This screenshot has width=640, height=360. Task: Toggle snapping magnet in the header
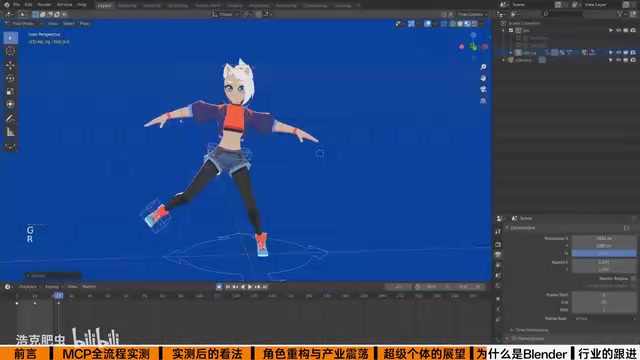[259, 14]
